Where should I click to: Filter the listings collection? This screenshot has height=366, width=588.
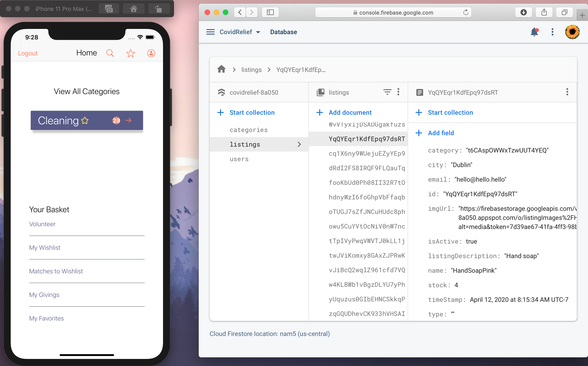pos(387,92)
